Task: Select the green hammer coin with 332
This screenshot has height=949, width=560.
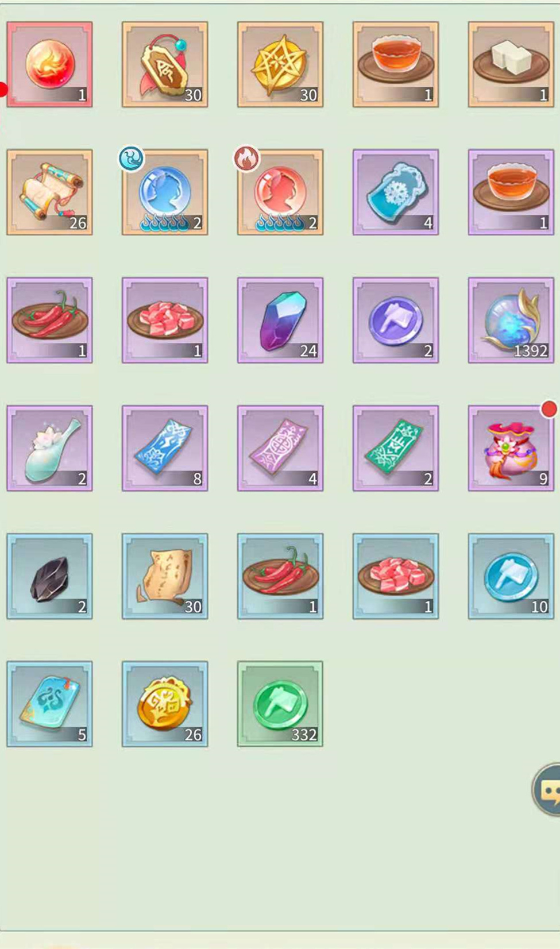Action: [x=280, y=704]
